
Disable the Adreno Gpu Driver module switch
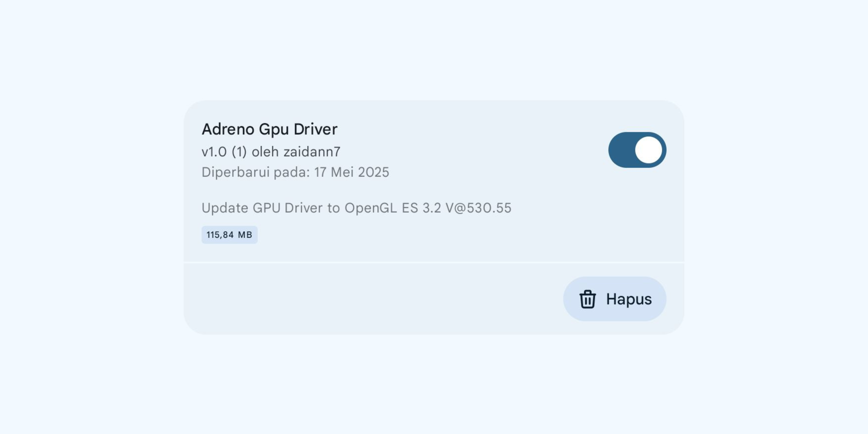pyautogui.click(x=637, y=150)
